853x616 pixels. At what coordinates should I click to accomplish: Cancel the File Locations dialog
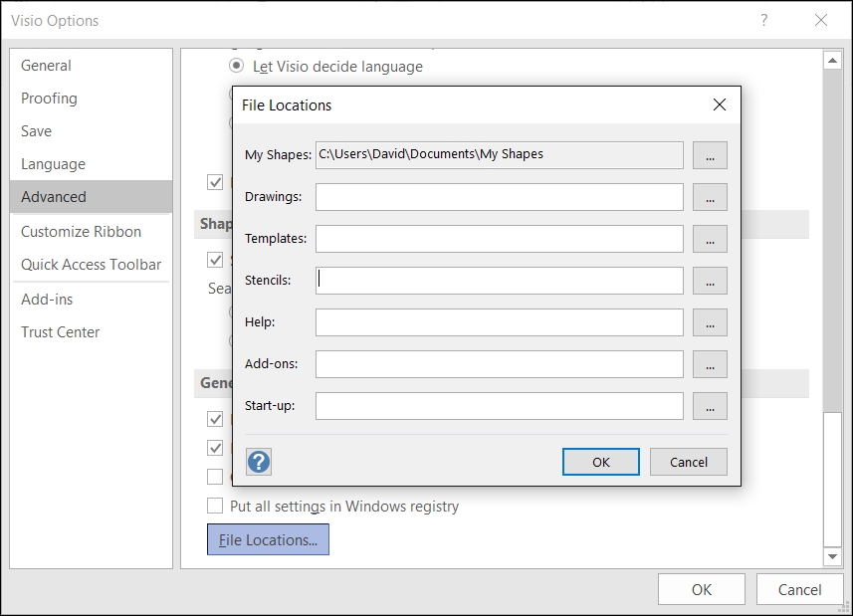coord(689,462)
